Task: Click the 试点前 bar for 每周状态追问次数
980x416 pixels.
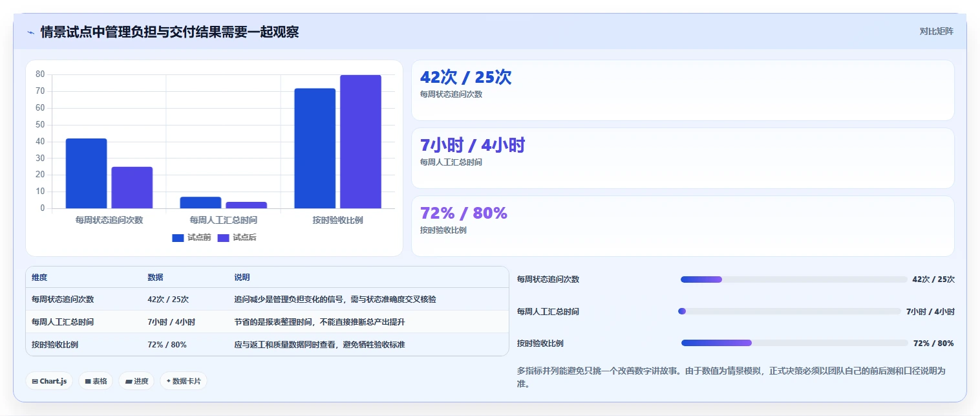Action: click(86, 173)
